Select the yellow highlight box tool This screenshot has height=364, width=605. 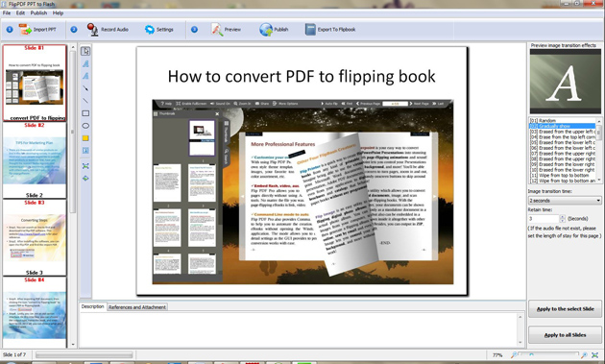pos(85,137)
